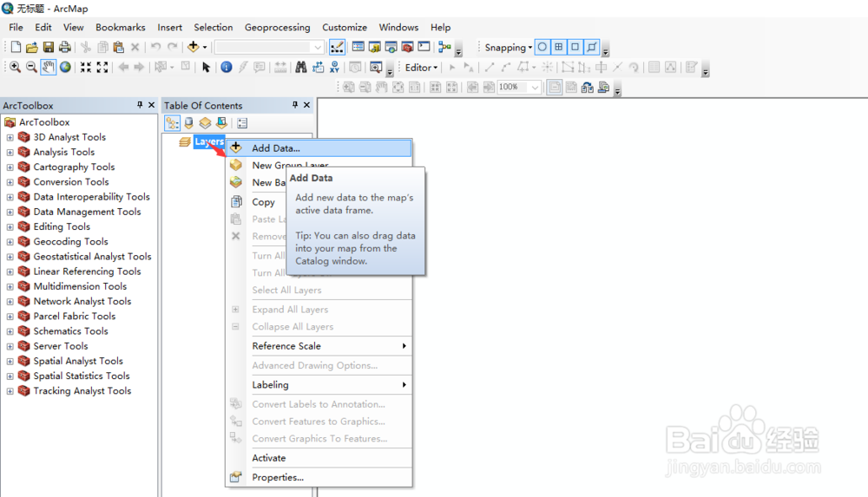Open the Geoprocessing menu
The width and height of the screenshot is (868, 497).
tap(278, 27)
